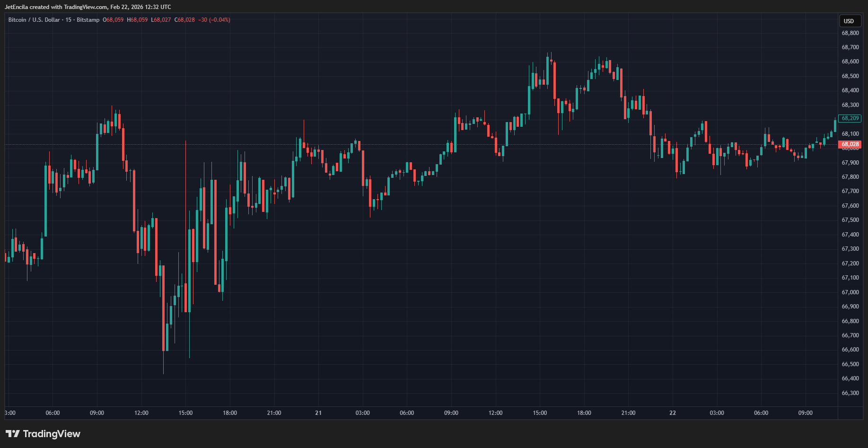Click the high value H68,059
The height and width of the screenshot is (448, 868).
(x=137, y=20)
